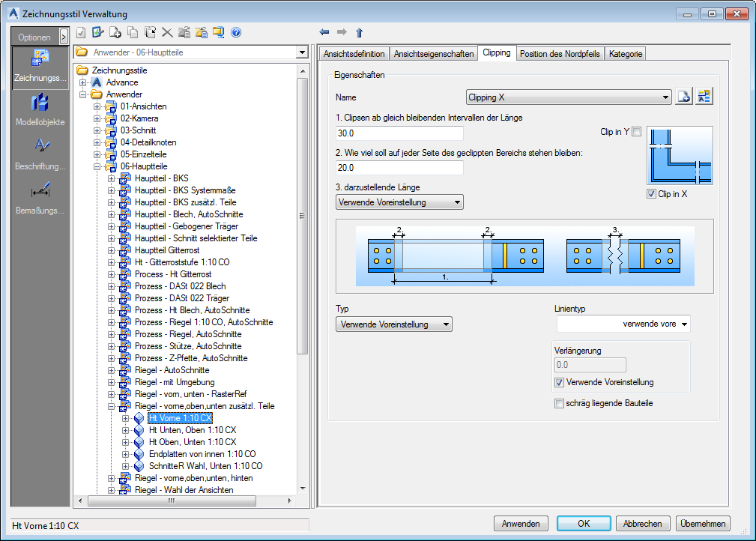Open the Zeichnungsstile sidebar panel

(40, 67)
